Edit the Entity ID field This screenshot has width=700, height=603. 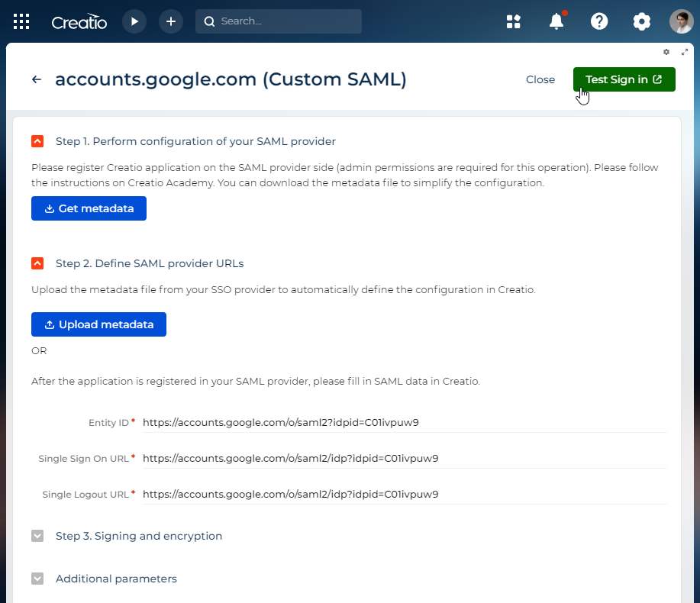click(x=405, y=423)
